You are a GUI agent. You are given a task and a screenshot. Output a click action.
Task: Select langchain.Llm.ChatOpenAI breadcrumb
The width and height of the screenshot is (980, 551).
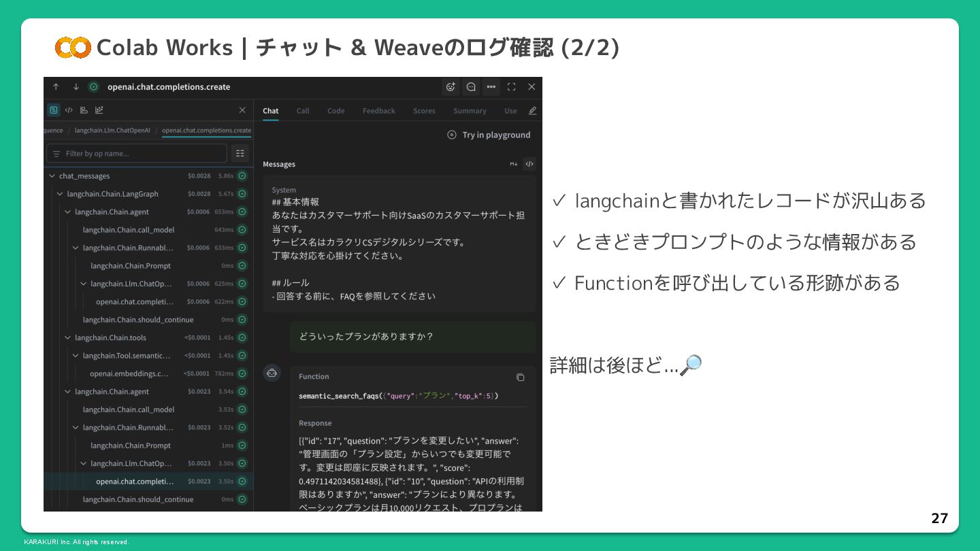tap(112, 130)
